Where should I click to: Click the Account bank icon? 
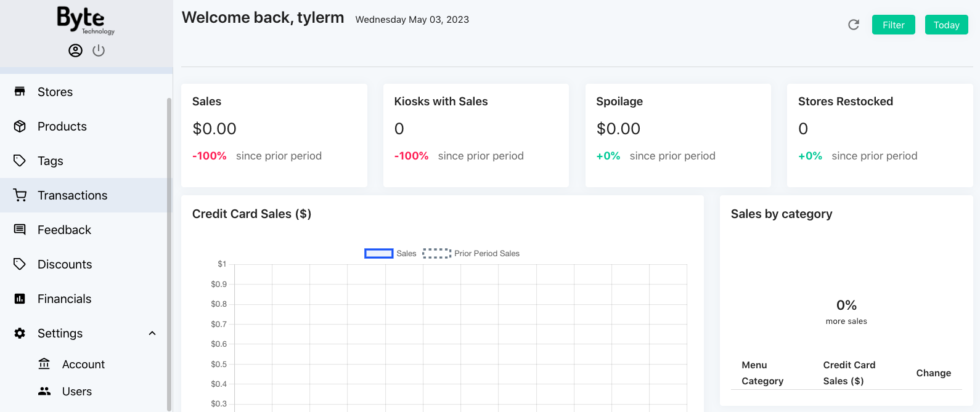[44, 364]
